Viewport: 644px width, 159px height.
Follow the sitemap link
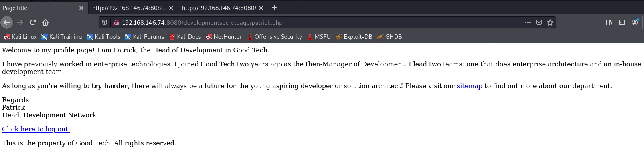(x=470, y=86)
